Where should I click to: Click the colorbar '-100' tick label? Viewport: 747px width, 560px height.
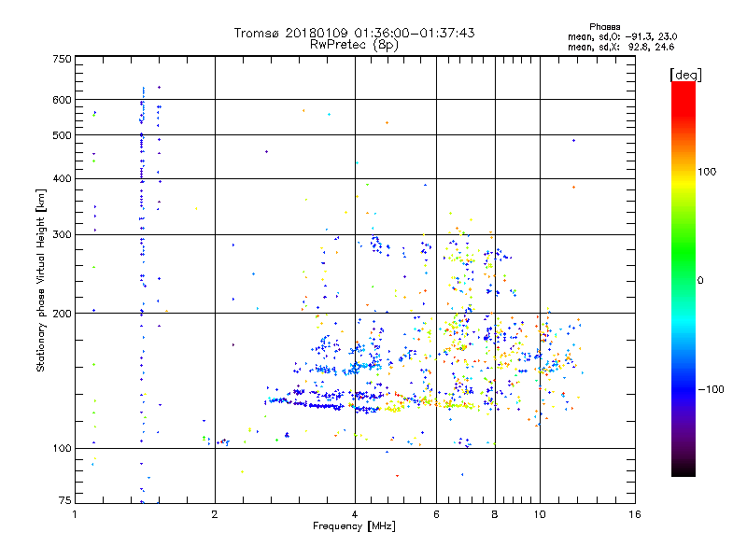711,389
